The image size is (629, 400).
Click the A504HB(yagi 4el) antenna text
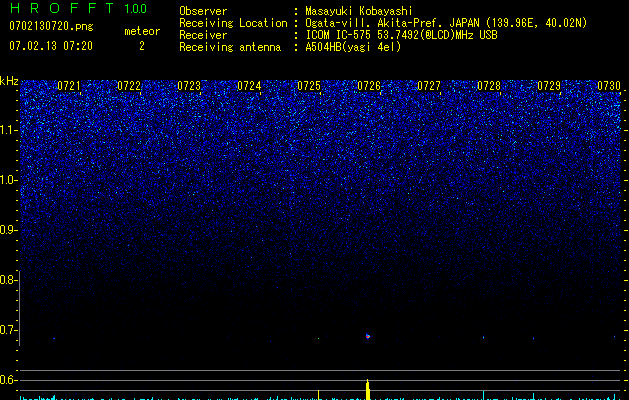(353, 47)
